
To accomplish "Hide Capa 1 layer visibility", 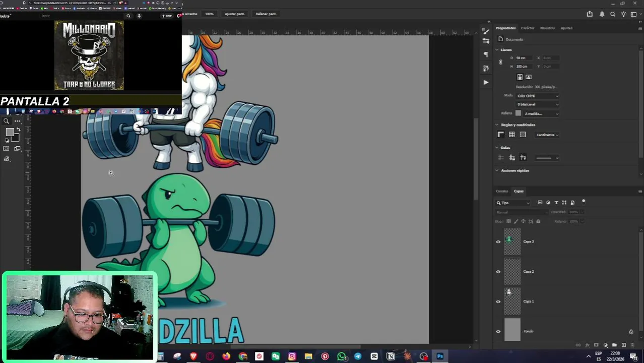I will [x=498, y=301].
